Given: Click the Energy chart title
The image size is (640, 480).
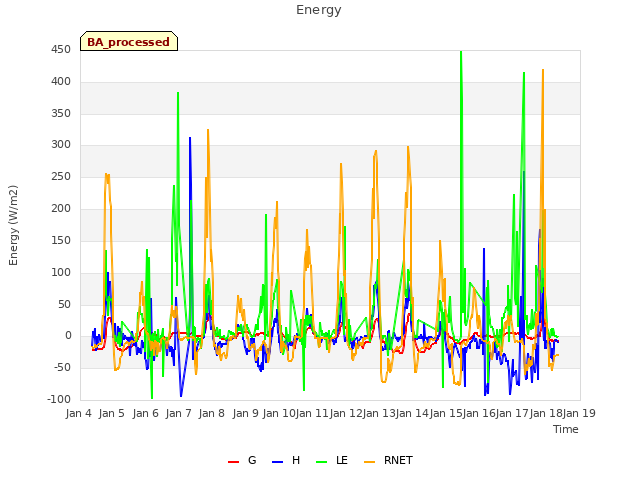Looking at the screenshot, I should (319, 10).
